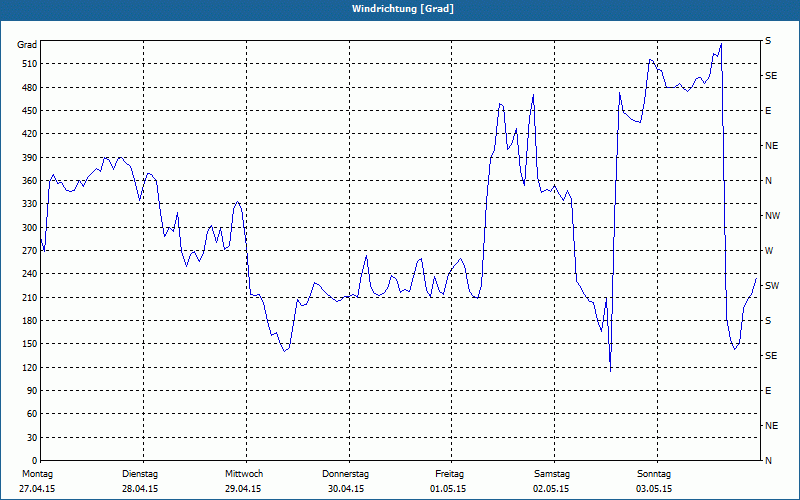Click the 'Freitag' day label
Image resolution: width=800 pixels, height=500 pixels.
449,474
